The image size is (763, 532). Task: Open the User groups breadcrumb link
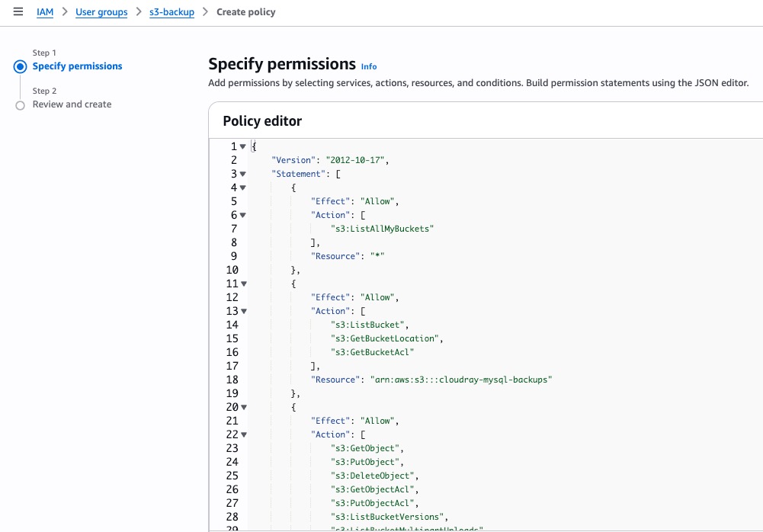tap(101, 11)
